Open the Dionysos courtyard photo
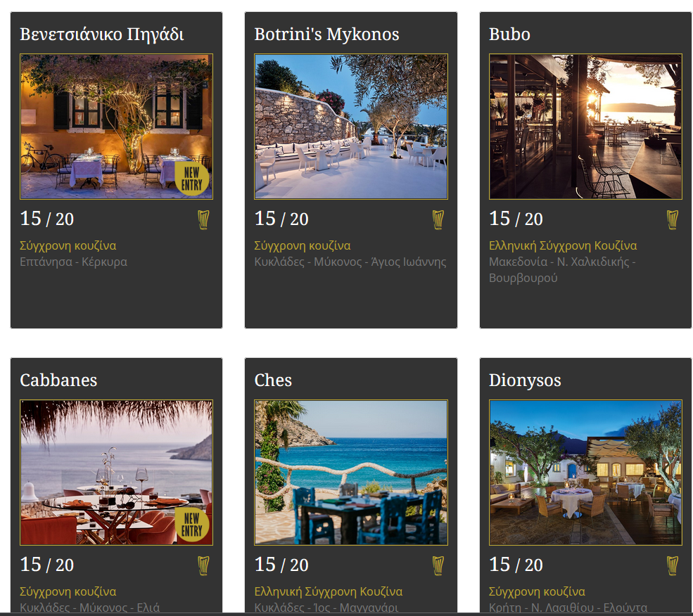 tap(585, 473)
